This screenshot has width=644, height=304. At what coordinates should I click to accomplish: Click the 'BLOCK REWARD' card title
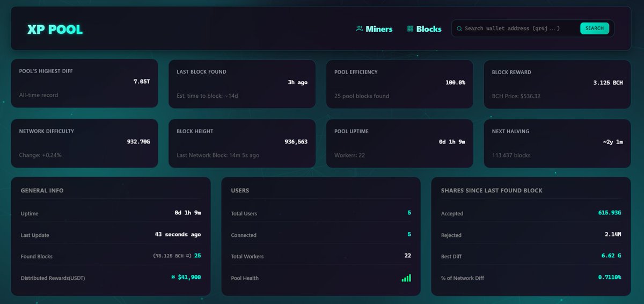click(511, 72)
